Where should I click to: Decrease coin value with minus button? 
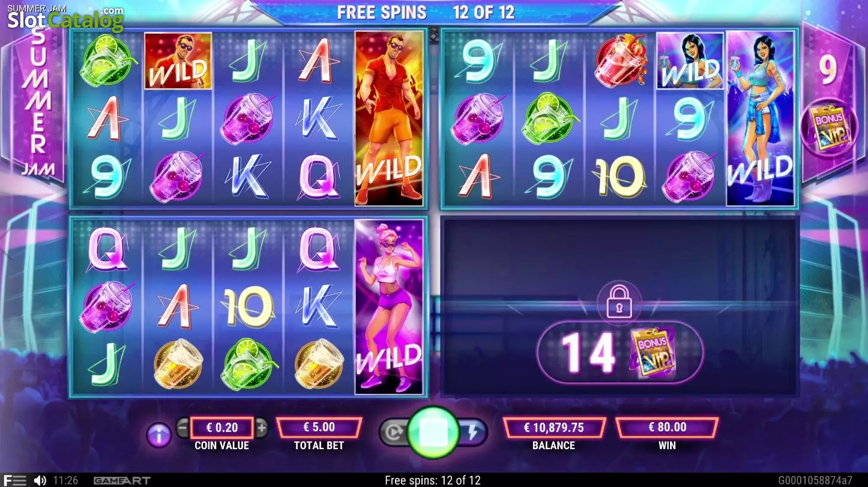pos(183,428)
